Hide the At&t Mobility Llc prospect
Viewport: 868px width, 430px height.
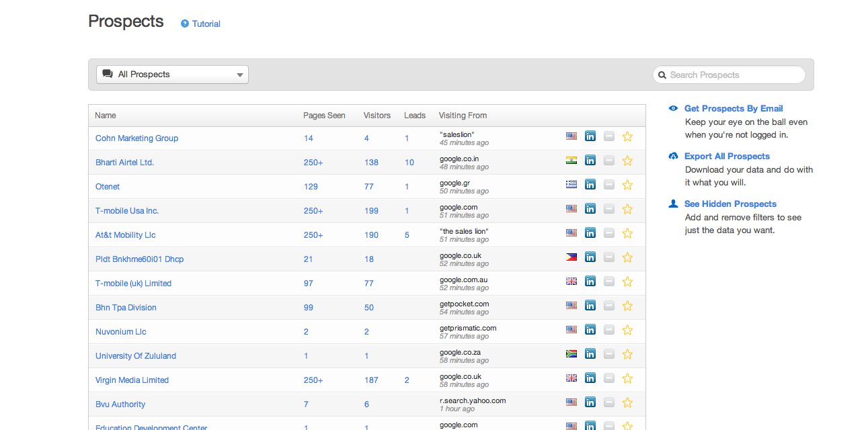pos(608,233)
